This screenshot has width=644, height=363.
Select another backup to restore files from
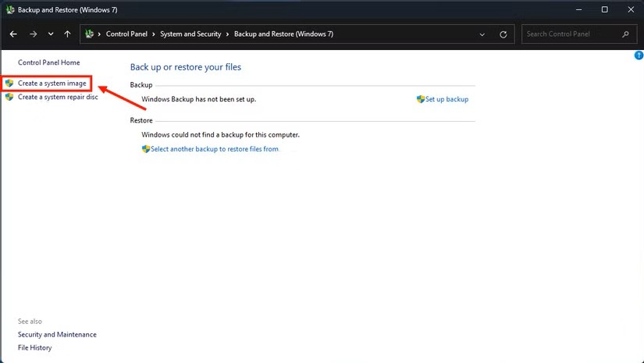point(214,149)
